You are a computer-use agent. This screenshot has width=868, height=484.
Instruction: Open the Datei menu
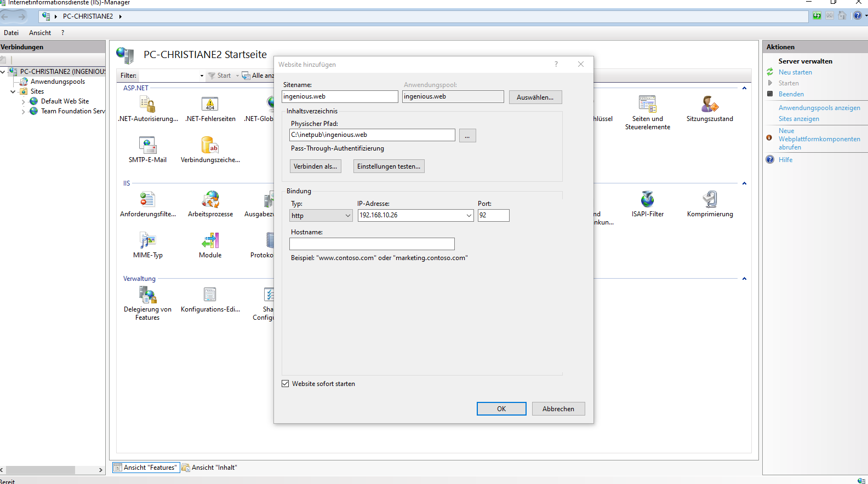(12, 33)
